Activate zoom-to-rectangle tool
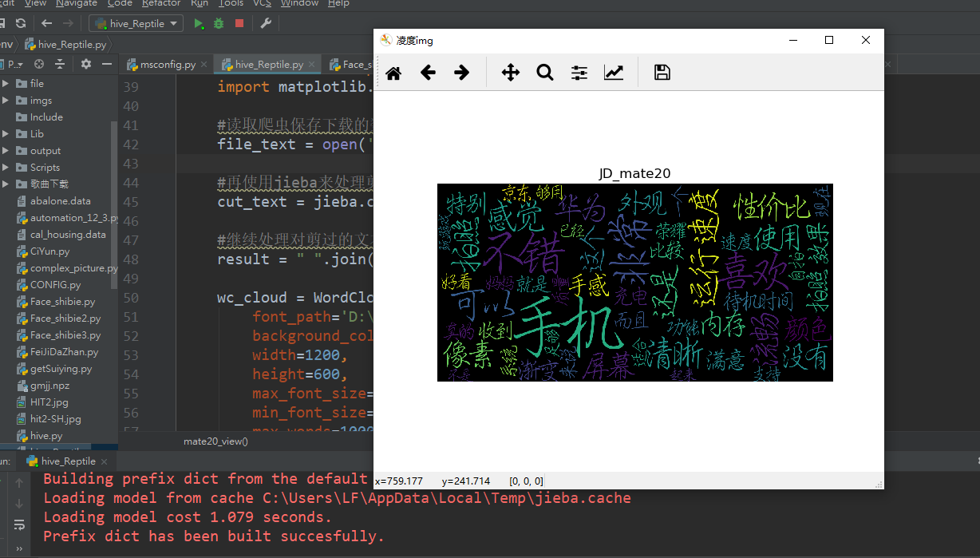Viewport: 980px width, 558px height. pos(545,73)
